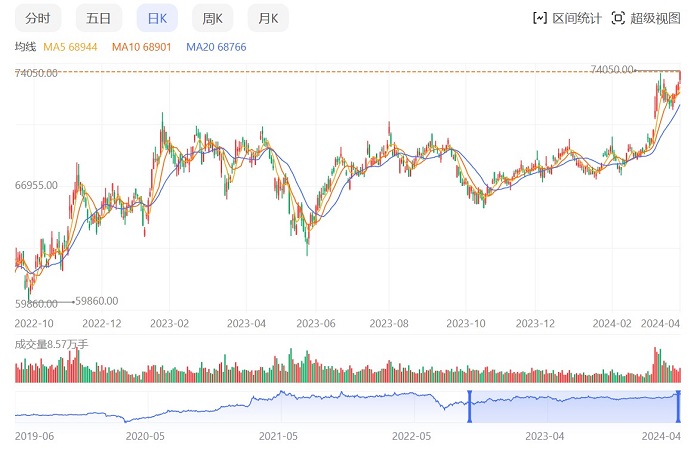Viewport: 700px width, 453px height.
Task: Select the 周K tab
Action: 212,18
